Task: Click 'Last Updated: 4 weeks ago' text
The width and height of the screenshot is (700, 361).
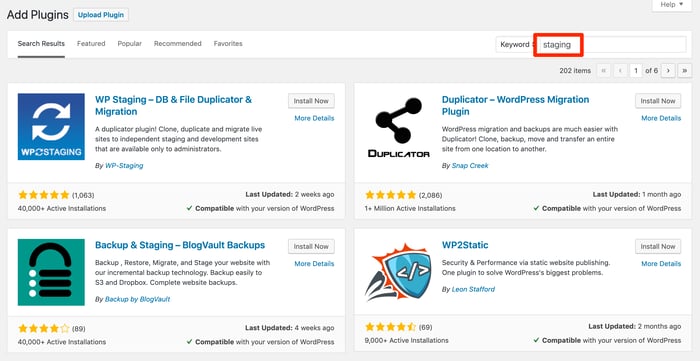Action: point(290,328)
